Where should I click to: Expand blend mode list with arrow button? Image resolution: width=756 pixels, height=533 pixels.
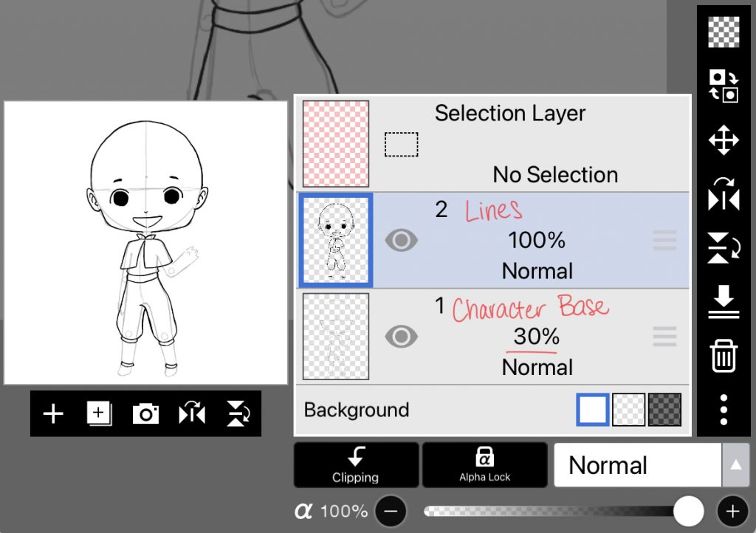pyautogui.click(x=735, y=465)
